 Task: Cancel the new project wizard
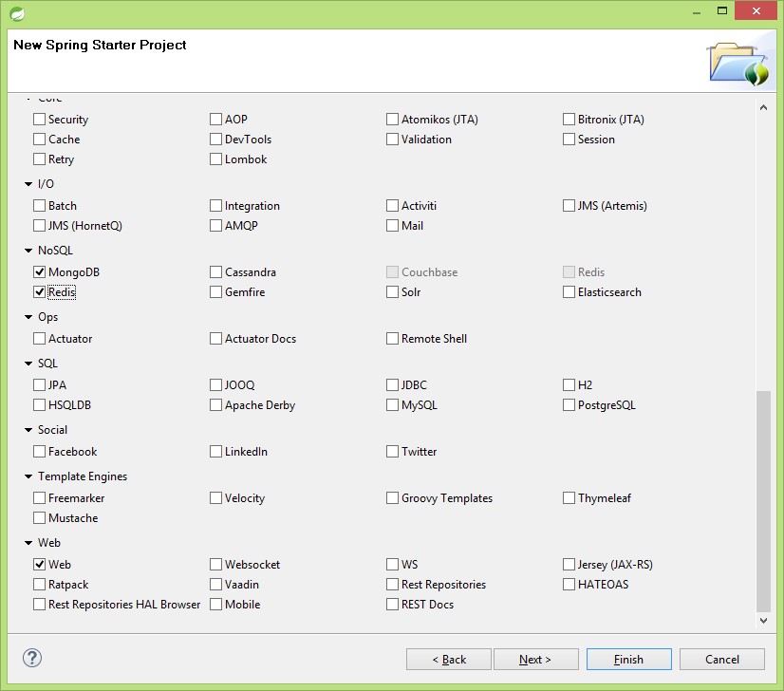721,660
